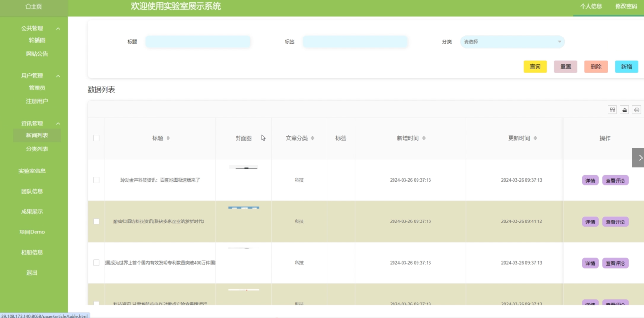Sort by 文章分类 column arrows
The image size is (644, 318).
click(312, 138)
